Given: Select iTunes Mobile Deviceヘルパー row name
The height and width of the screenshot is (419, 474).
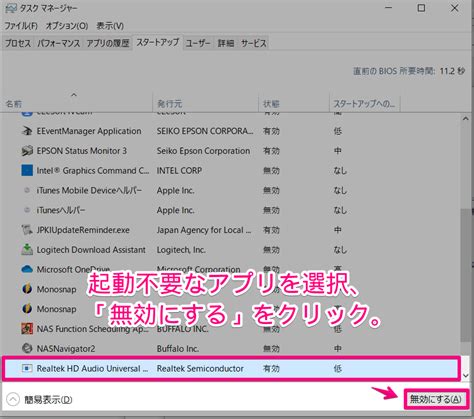Looking at the screenshot, I should [x=89, y=190].
